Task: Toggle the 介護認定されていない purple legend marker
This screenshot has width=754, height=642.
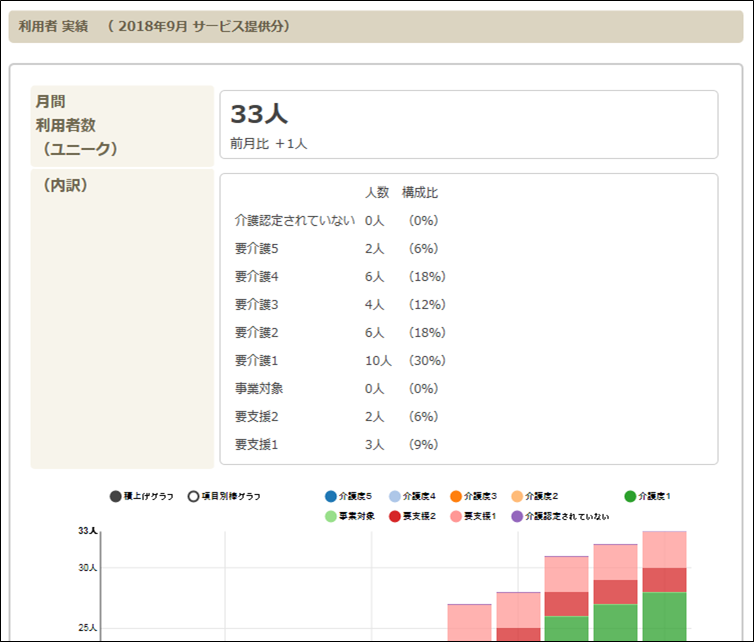Action: click(x=517, y=516)
